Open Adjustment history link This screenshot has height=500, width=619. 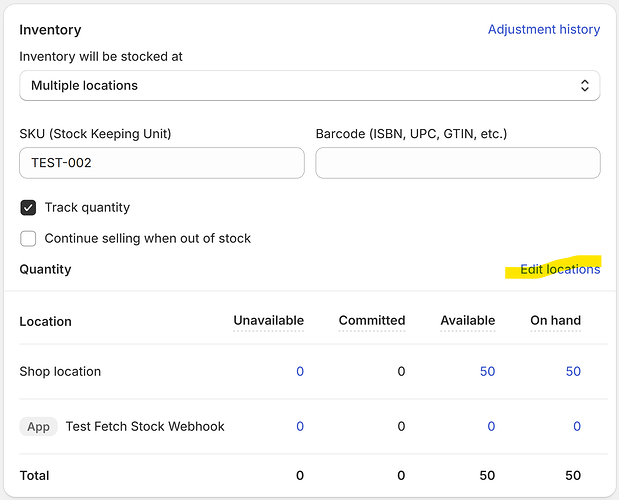point(543,29)
